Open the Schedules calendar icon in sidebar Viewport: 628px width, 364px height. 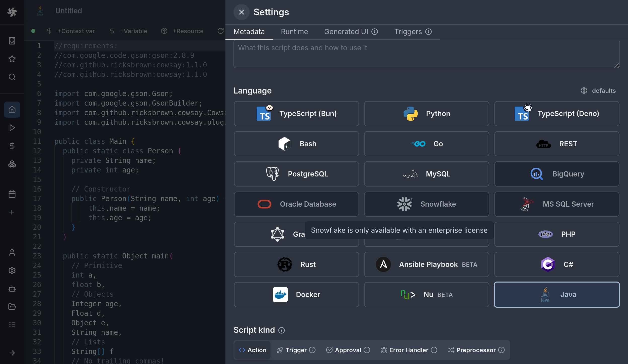[12, 194]
